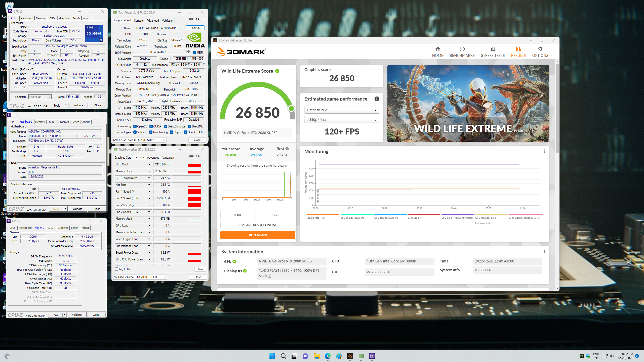
Task: Open hamburger menu in GPU-Z Sensors window
Action: 204,156
